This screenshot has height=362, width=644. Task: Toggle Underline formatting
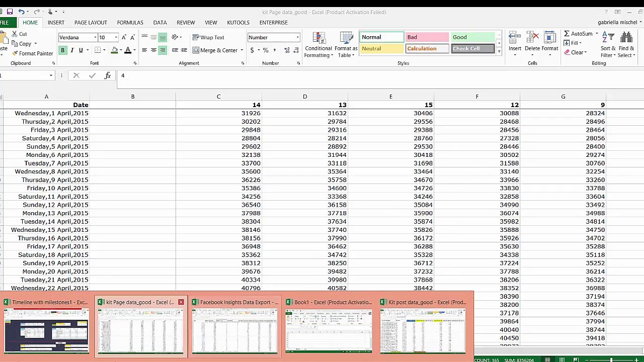pos(80,50)
